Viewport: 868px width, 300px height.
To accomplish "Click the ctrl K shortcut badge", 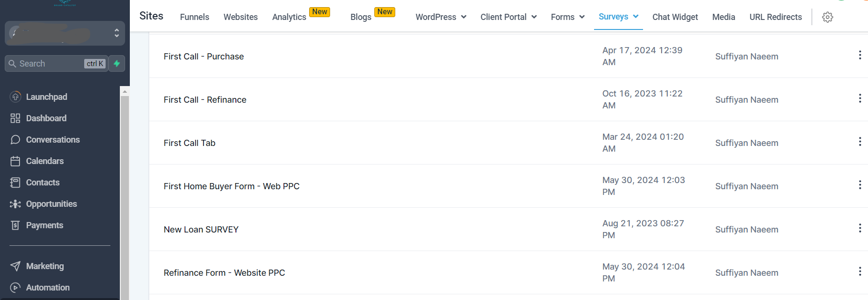I will pyautogui.click(x=95, y=64).
